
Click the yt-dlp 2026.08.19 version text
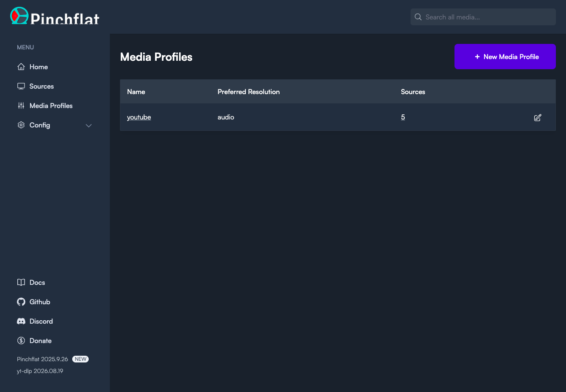40,371
